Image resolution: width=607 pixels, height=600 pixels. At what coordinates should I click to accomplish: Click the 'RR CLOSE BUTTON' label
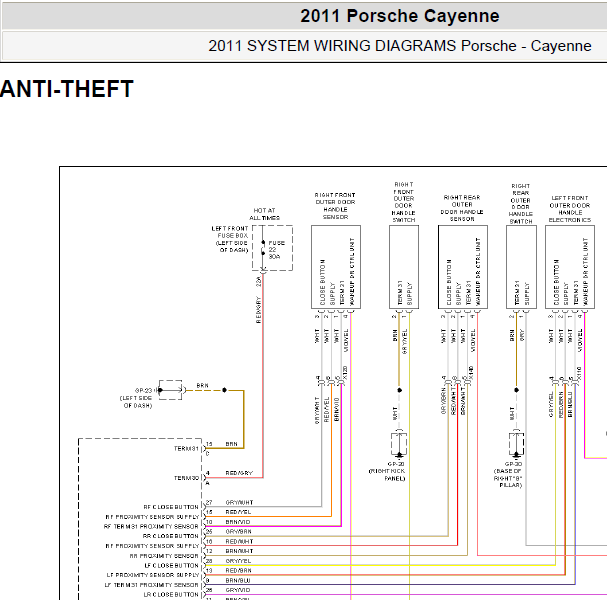tap(170, 536)
